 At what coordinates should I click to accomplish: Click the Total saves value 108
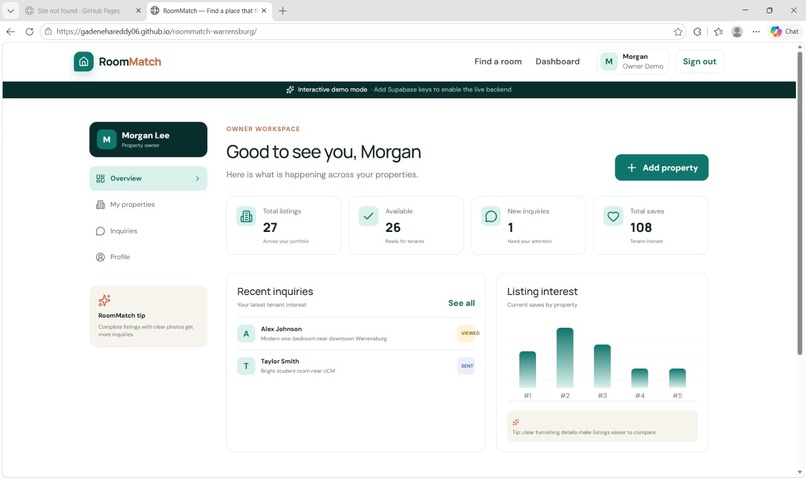(x=640, y=227)
